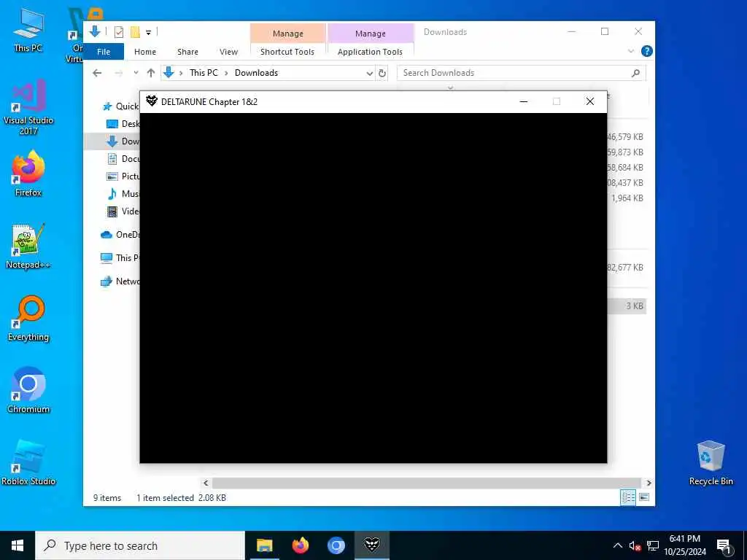Viewport: 747px width, 560px height.
Task: Close the DELTARUNE Chapter 1&2 window
Action: (589, 101)
